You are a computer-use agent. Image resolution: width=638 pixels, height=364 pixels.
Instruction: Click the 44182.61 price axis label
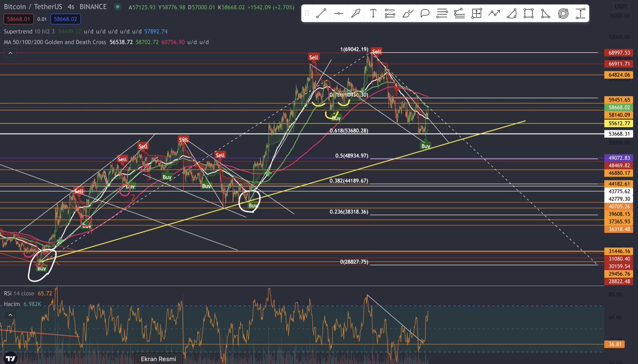(620, 183)
